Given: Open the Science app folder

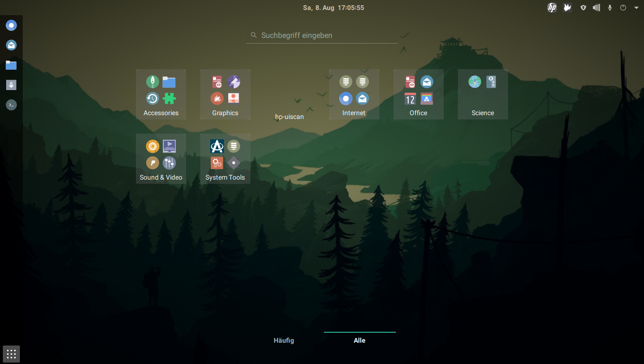Looking at the screenshot, I should coord(483,94).
